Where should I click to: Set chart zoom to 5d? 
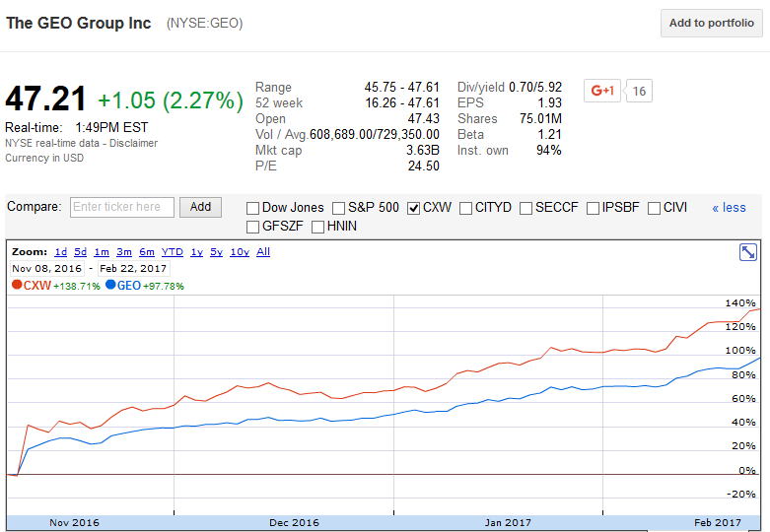click(x=81, y=252)
